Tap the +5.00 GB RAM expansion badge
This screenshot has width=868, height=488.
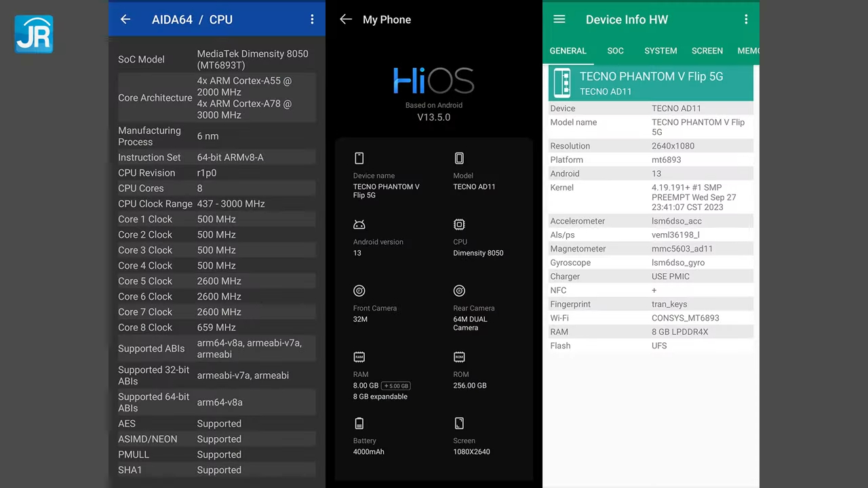[x=396, y=386]
